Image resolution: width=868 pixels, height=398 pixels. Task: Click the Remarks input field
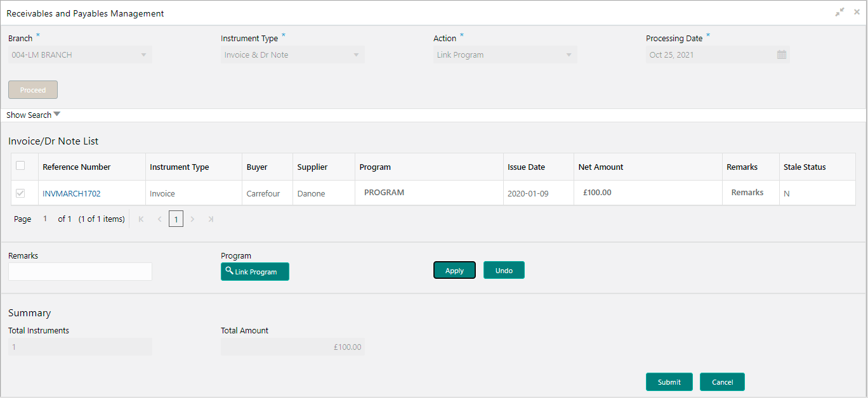80,271
